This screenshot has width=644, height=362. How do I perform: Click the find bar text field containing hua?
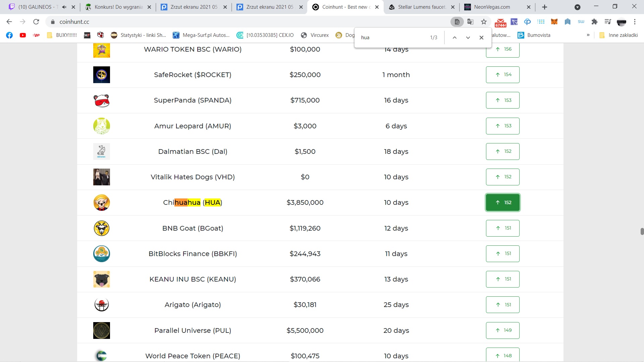392,38
